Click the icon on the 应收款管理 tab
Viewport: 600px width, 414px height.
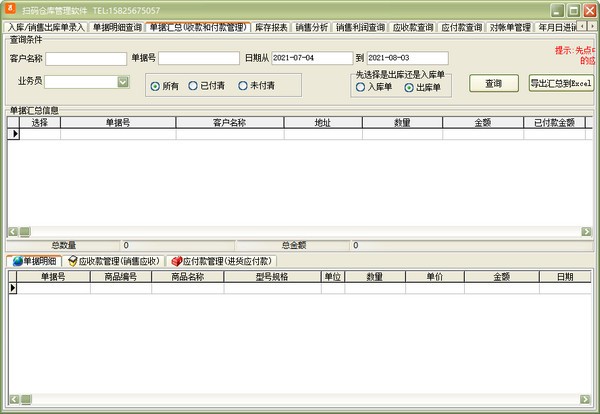coord(73,261)
